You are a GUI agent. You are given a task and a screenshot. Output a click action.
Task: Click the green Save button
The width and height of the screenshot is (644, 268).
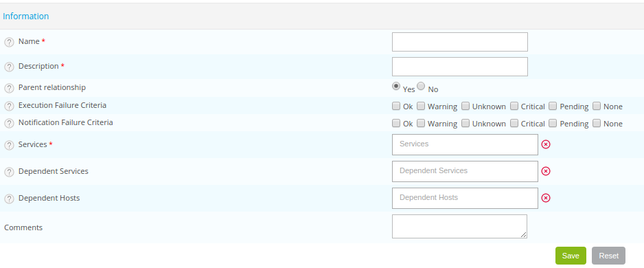[x=571, y=256]
